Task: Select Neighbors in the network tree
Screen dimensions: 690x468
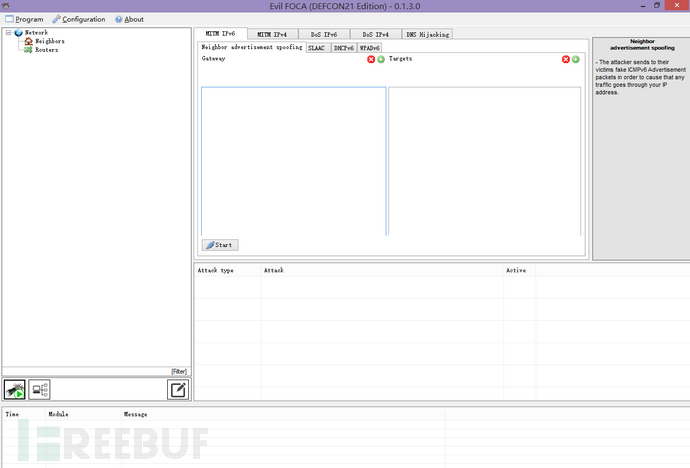Action: click(x=50, y=41)
